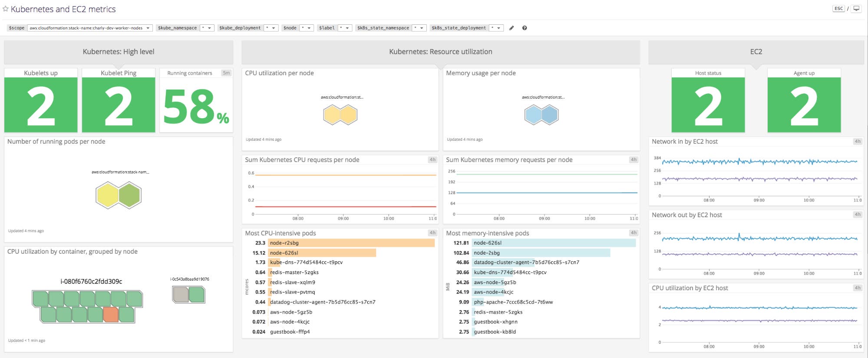Open the $label variable dropdown

[x=345, y=28]
